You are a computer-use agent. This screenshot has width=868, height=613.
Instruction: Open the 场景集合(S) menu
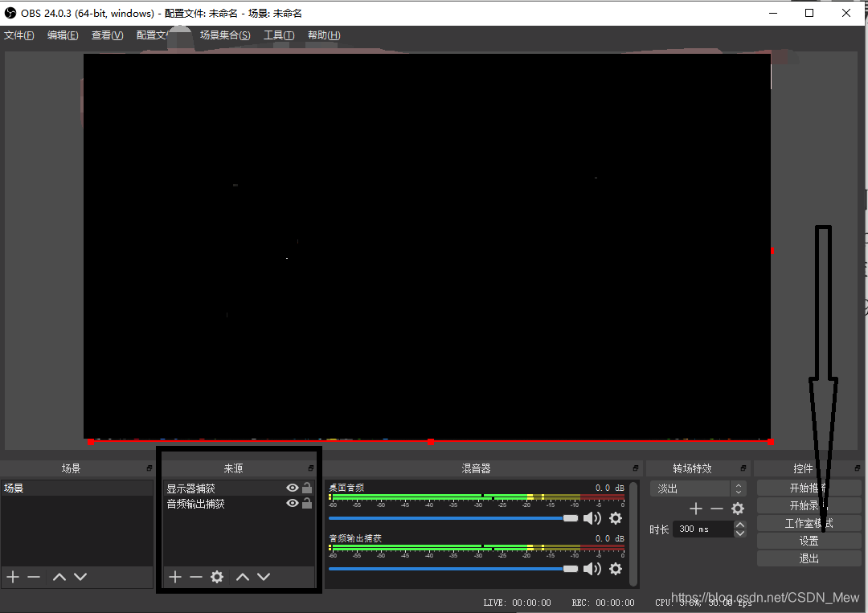click(x=225, y=35)
